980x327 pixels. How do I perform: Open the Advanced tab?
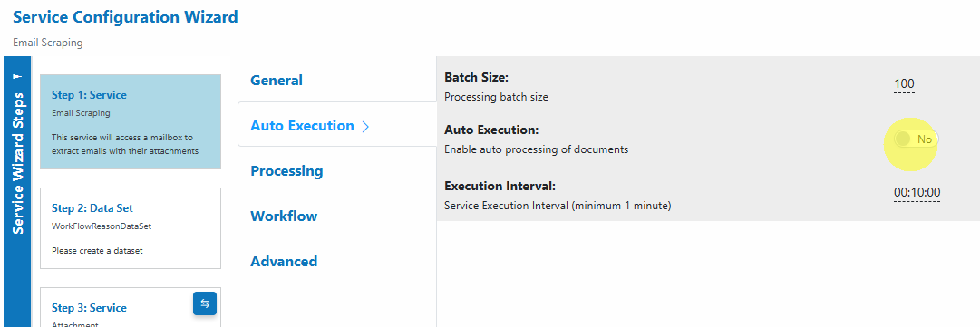[284, 261]
